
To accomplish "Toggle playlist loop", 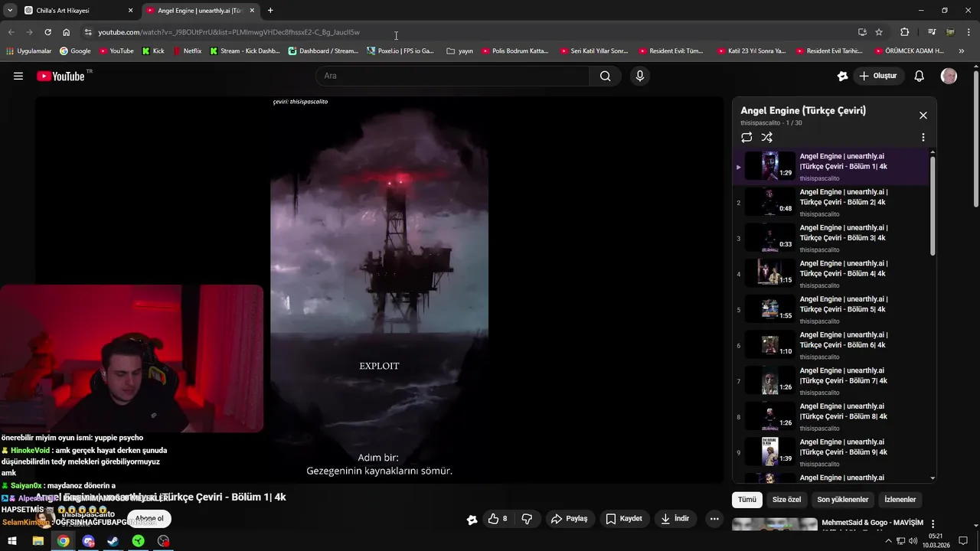I will tap(746, 138).
